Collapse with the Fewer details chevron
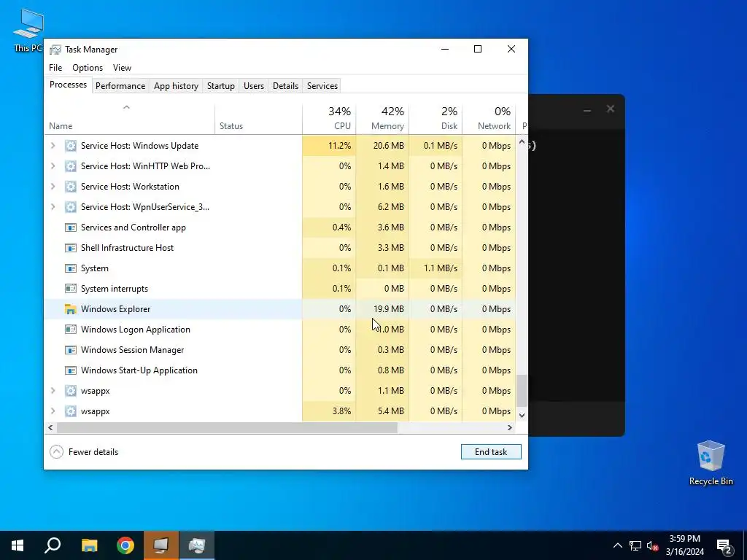 click(x=56, y=452)
